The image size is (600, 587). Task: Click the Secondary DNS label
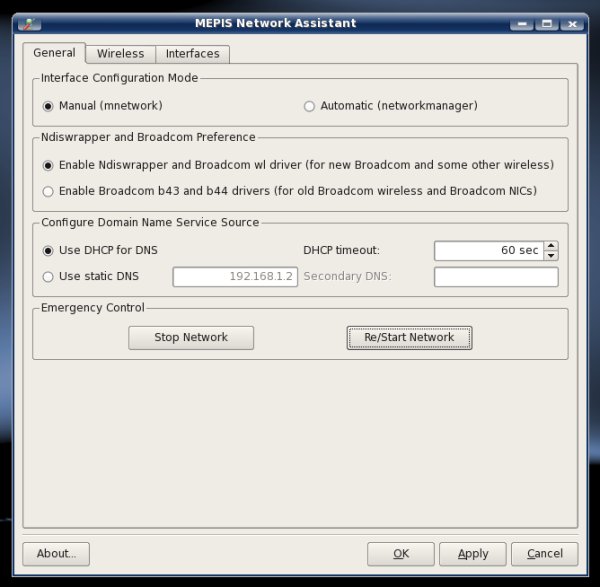click(347, 276)
